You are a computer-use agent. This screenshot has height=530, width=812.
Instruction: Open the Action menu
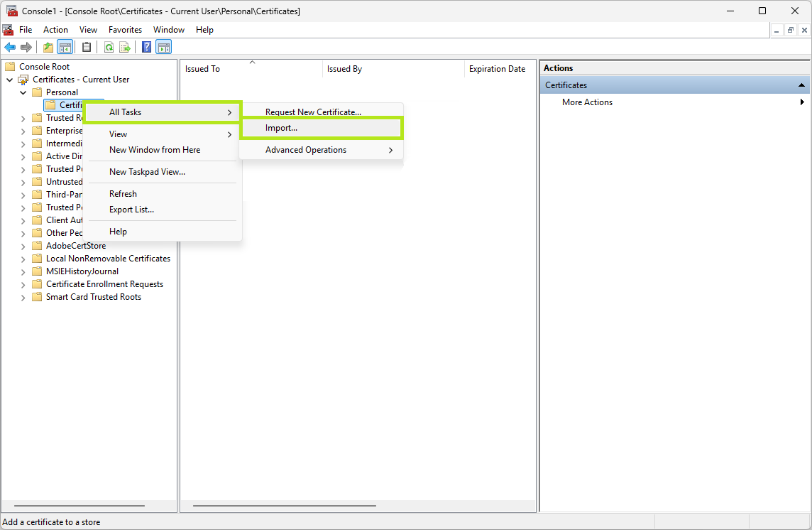click(55, 30)
